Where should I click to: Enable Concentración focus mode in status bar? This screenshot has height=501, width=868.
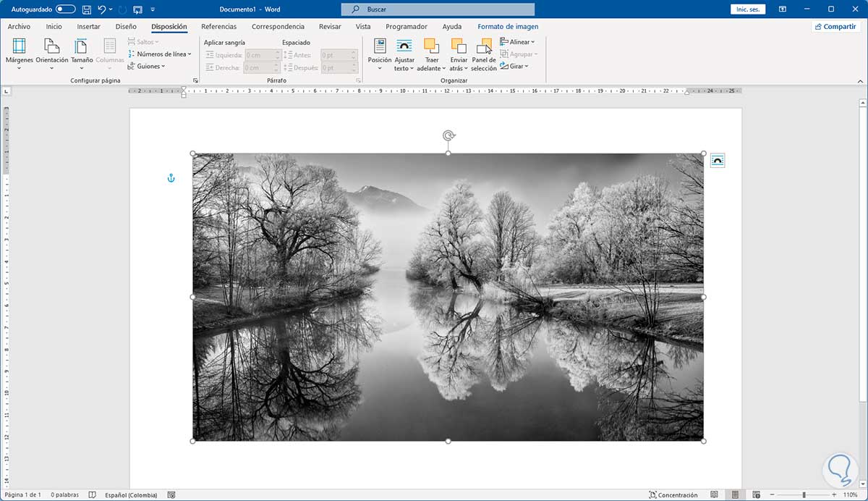click(673, 495)
